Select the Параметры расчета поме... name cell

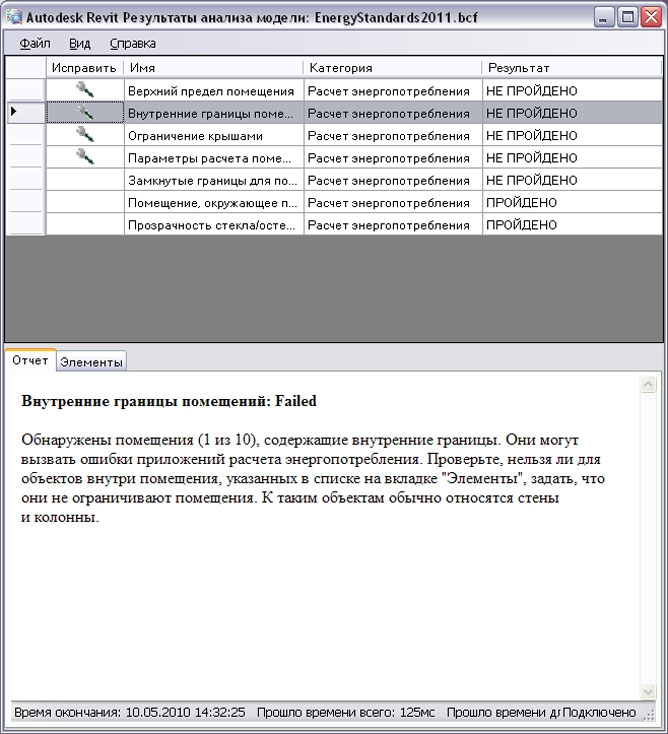214,158
